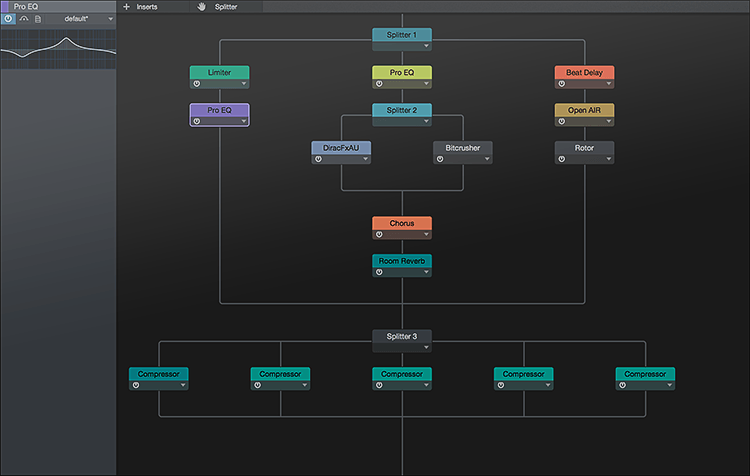Select the Splitter tab
The width and height of the screenshot is (750, 476).
(x=226, y=7)
